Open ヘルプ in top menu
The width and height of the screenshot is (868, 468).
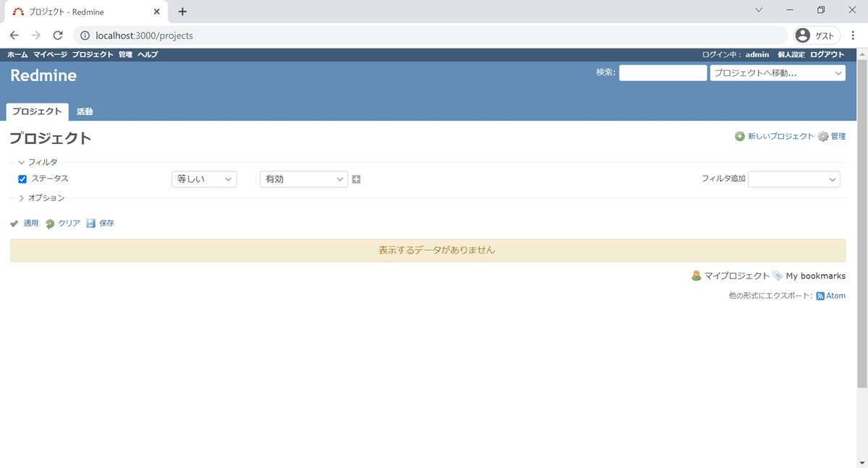(x=148, y=55)
